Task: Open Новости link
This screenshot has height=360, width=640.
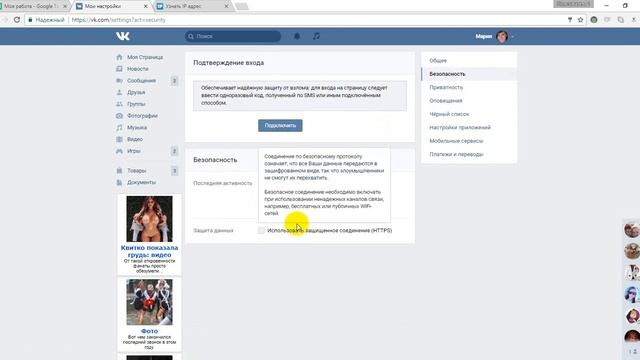Action: 138,69
